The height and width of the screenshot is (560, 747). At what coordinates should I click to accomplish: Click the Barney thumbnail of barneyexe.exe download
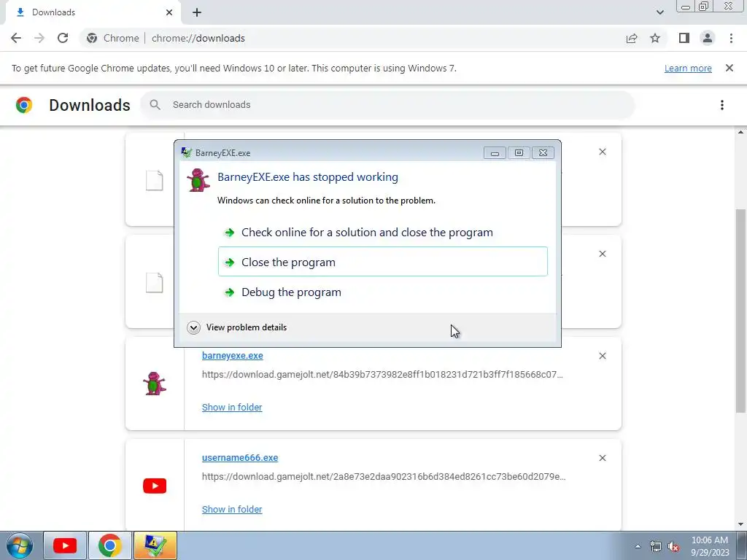pyautogui.click(x=155, y=384)
